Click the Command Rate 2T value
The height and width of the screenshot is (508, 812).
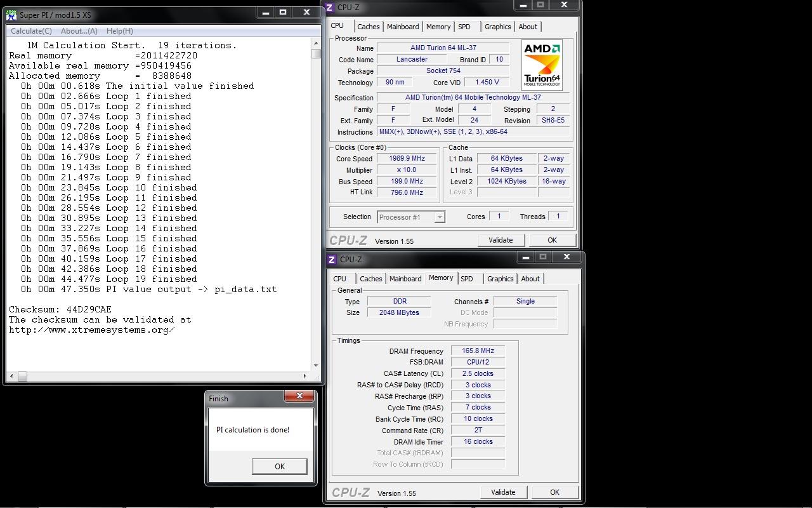point(478,430)
